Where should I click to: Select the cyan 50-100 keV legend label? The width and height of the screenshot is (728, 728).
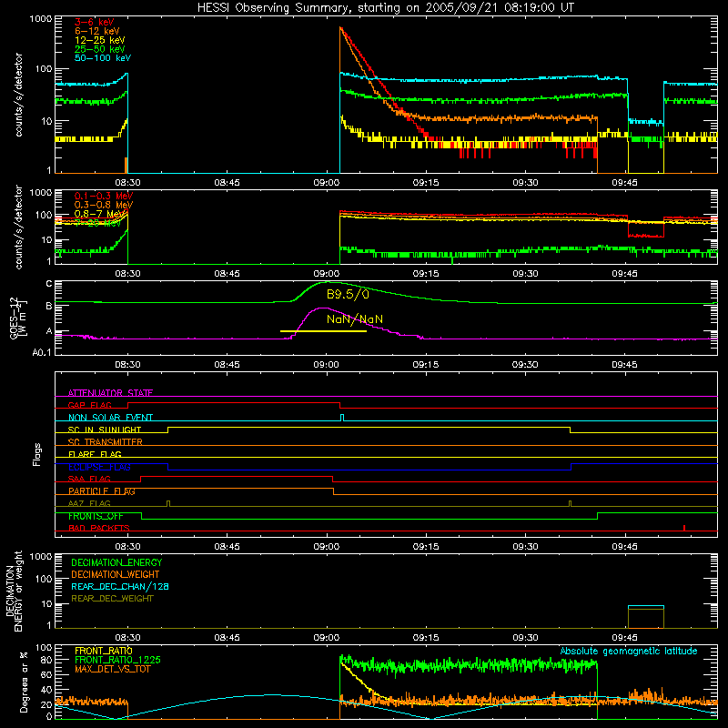coord(103,58)
